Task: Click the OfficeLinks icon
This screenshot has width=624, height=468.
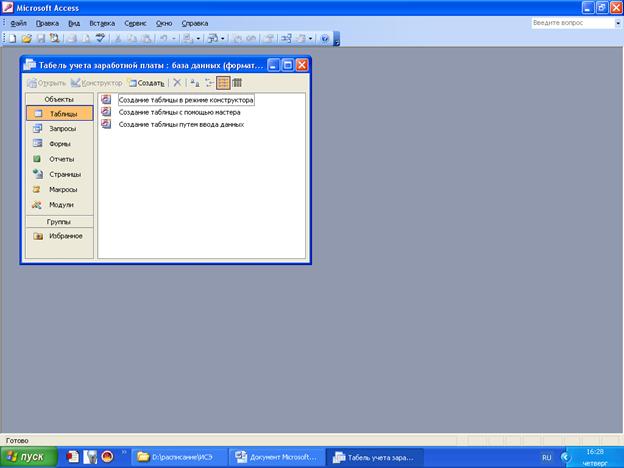Action: [188, 39]
